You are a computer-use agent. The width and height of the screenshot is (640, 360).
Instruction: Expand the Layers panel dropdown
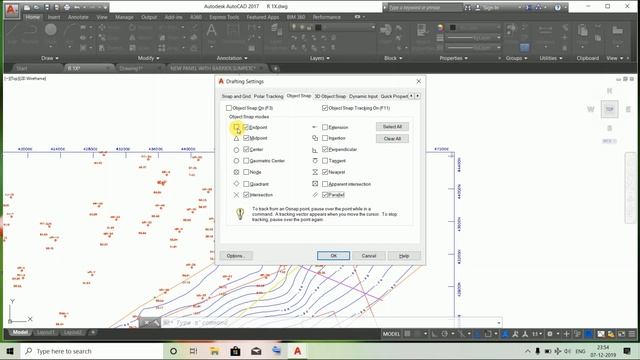320,58
